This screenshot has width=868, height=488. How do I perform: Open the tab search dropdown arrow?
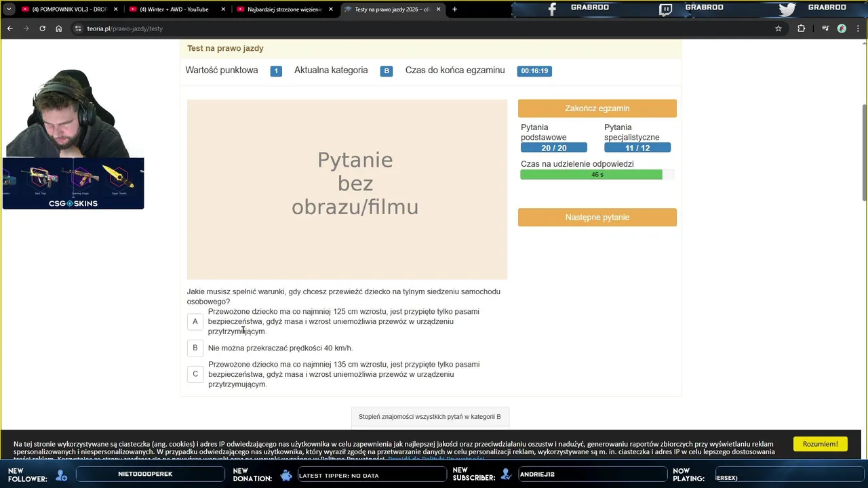pyautogui.click(x=9, y=9)
